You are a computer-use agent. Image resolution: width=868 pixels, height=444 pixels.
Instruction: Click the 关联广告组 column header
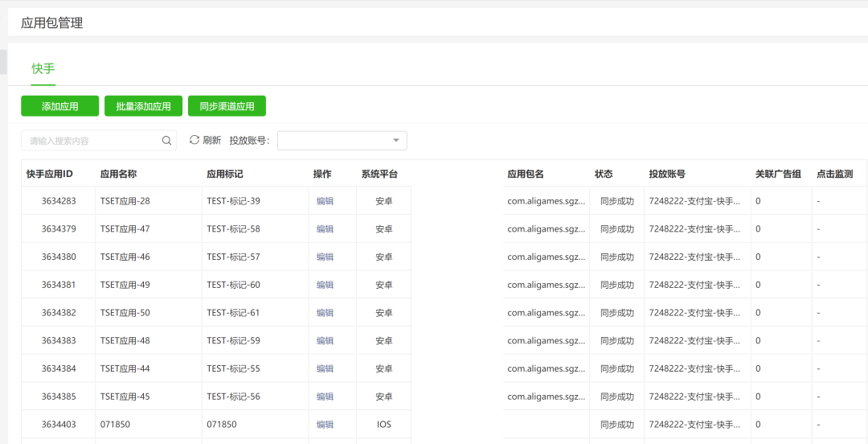(x=778, y=174)
